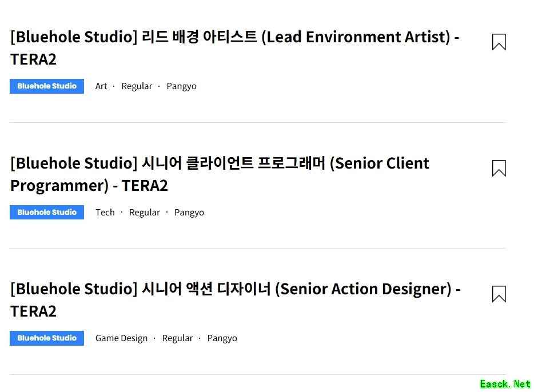Click Pangyo location in the Game Design row

point(222,338)
